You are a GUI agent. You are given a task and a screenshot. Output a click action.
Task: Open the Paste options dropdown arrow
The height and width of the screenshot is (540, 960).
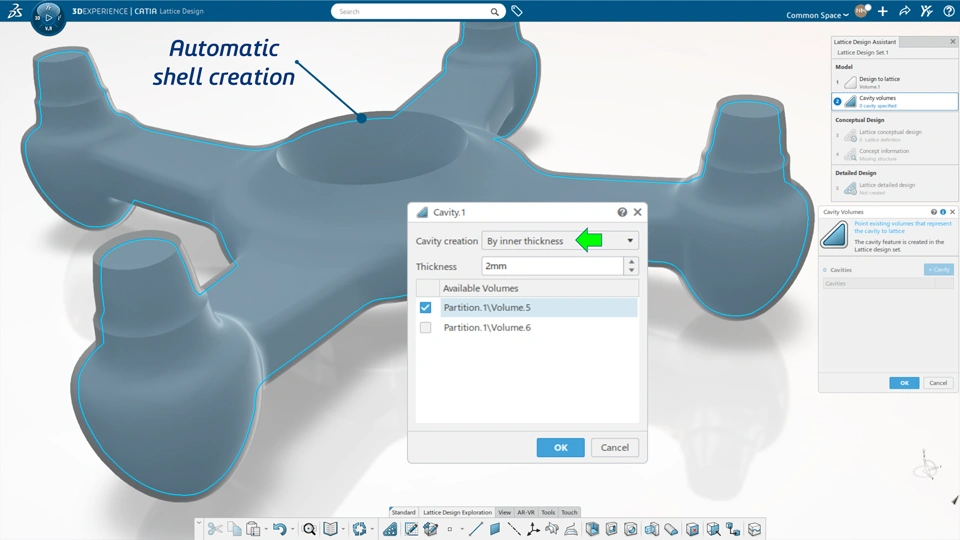266,529
